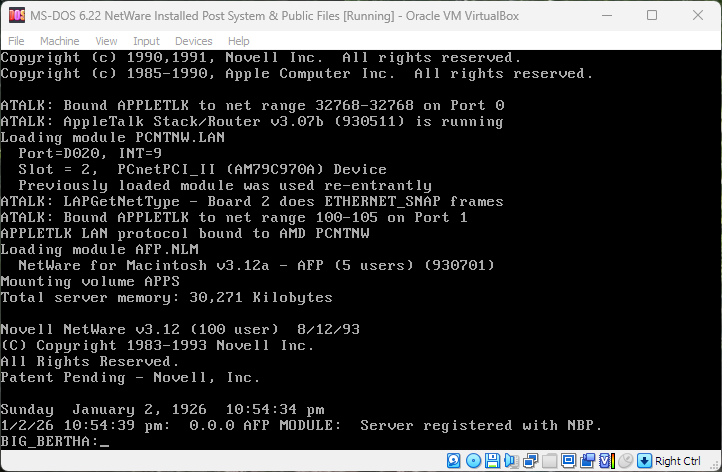Open the View menu
This screenshot has width=722, height=472.
coord(106,41)
